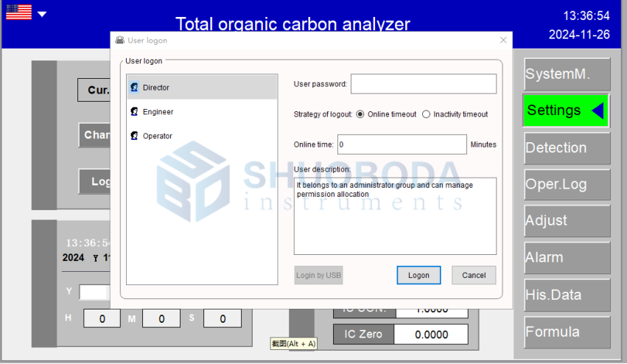627x364 pixels.
Task: Click the M minutes input field
Action: 161,318
